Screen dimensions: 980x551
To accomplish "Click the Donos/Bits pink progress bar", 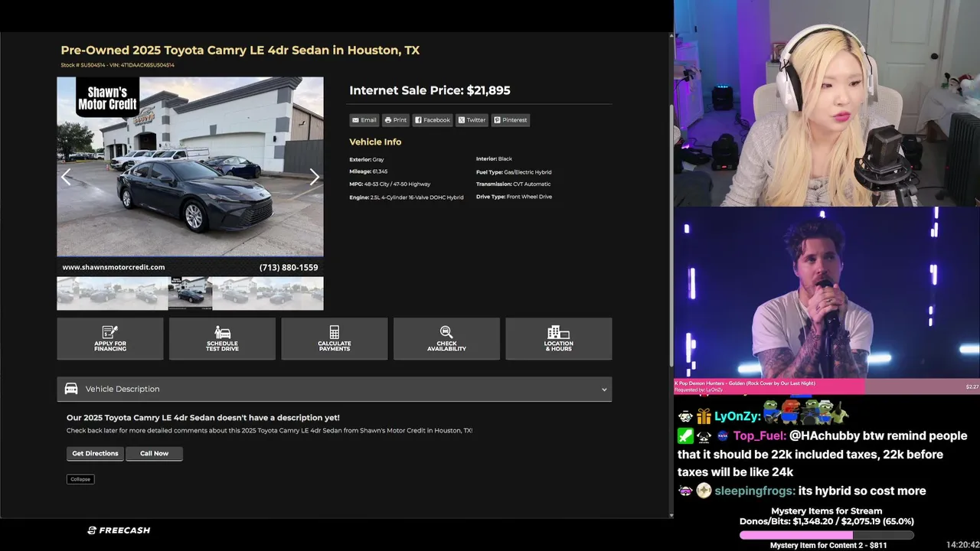I will tap(827, 535).
